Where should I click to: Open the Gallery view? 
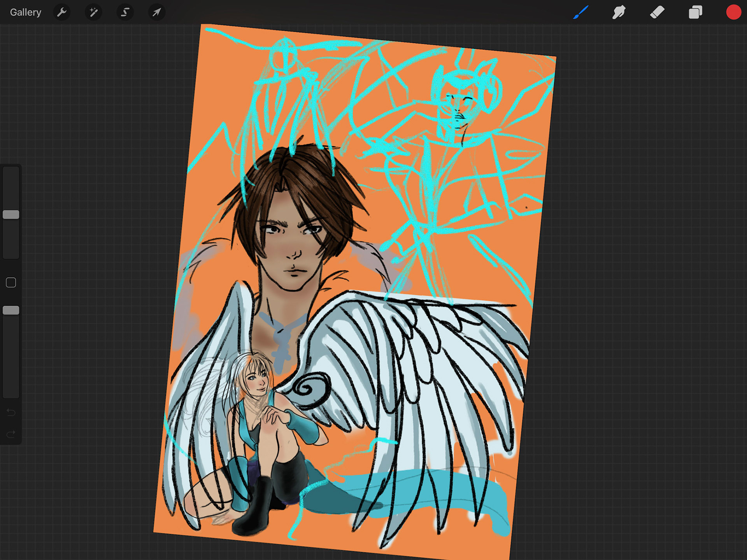pyautogui.click(x=25, y=12)
